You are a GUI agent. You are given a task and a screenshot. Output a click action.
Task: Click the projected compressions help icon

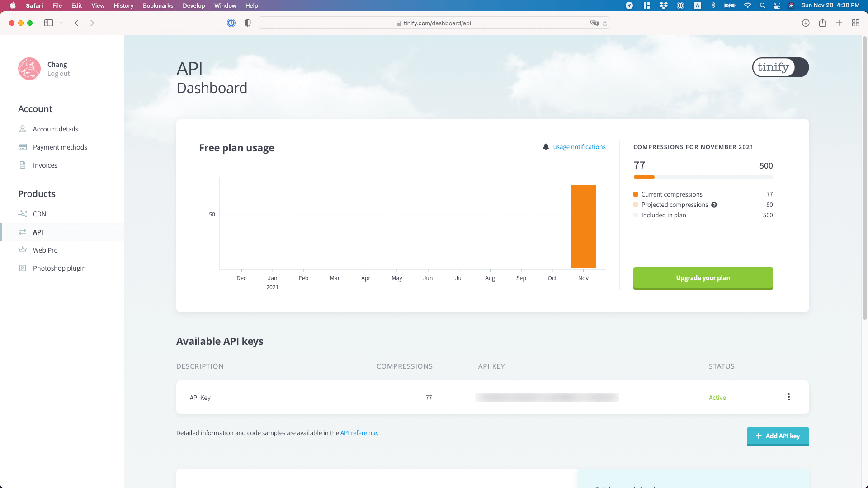coord(714,204)
